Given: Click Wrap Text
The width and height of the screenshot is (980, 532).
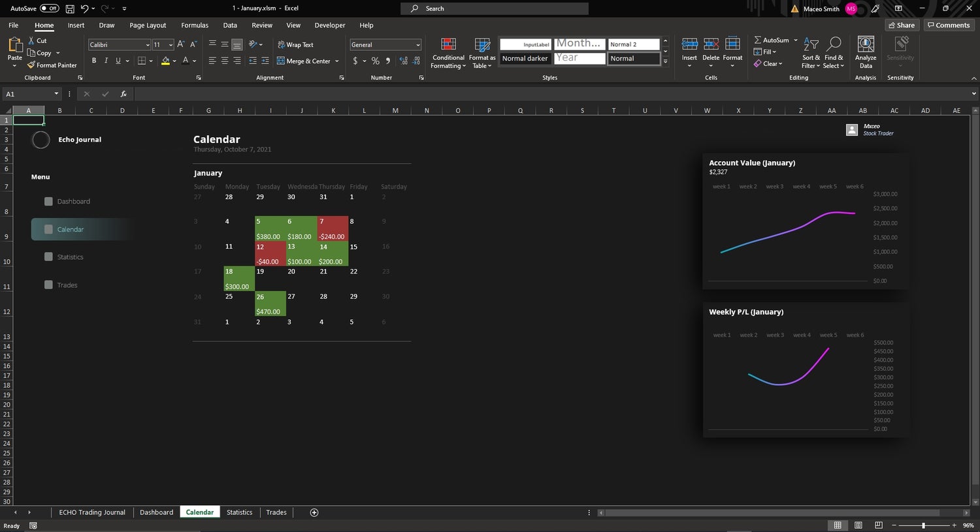Looking at the screenshot, I should [295, 44].
